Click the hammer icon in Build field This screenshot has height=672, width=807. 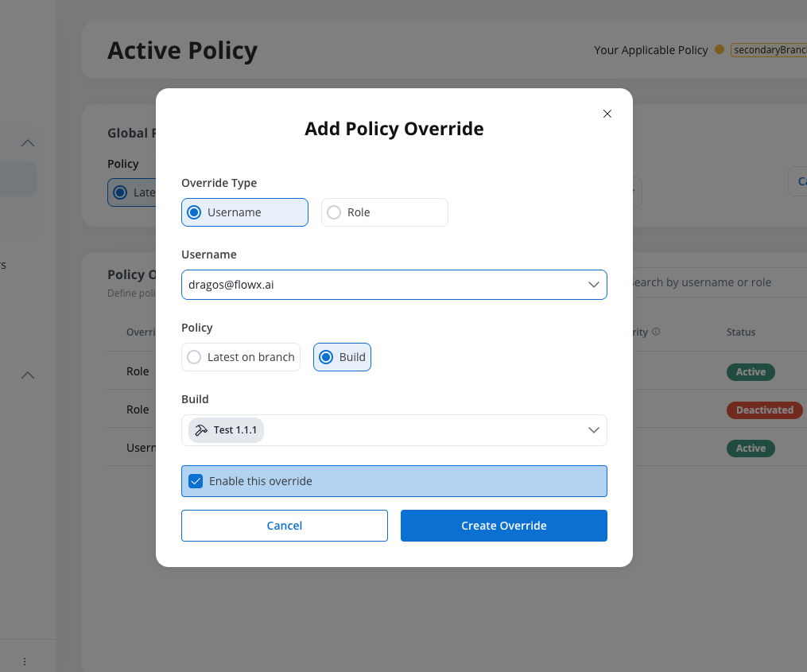(x=201, y=430)
